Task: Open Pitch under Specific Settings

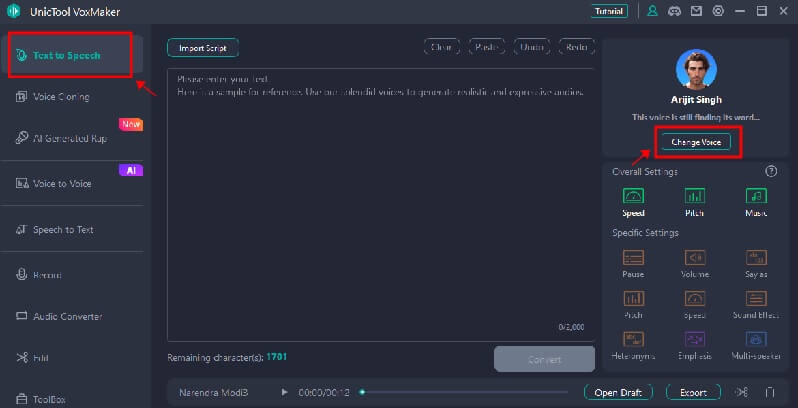Action: tap(633, 305)
